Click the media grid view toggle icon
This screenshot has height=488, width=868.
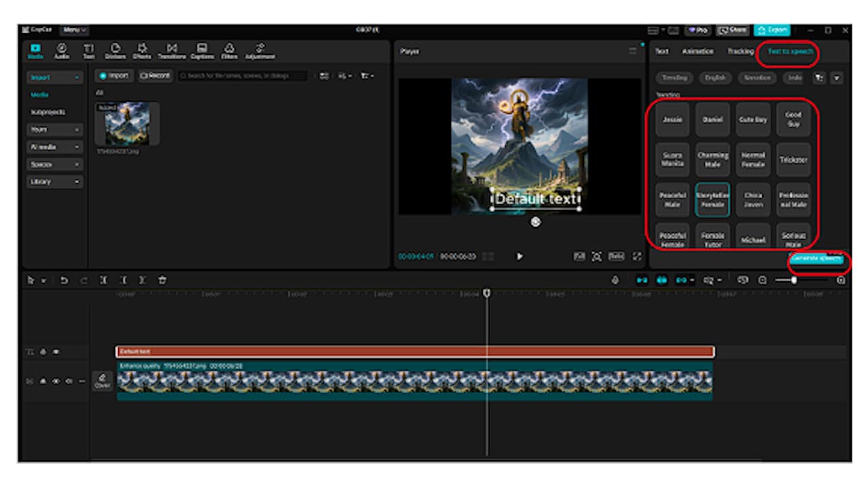[x=324, y=76]
